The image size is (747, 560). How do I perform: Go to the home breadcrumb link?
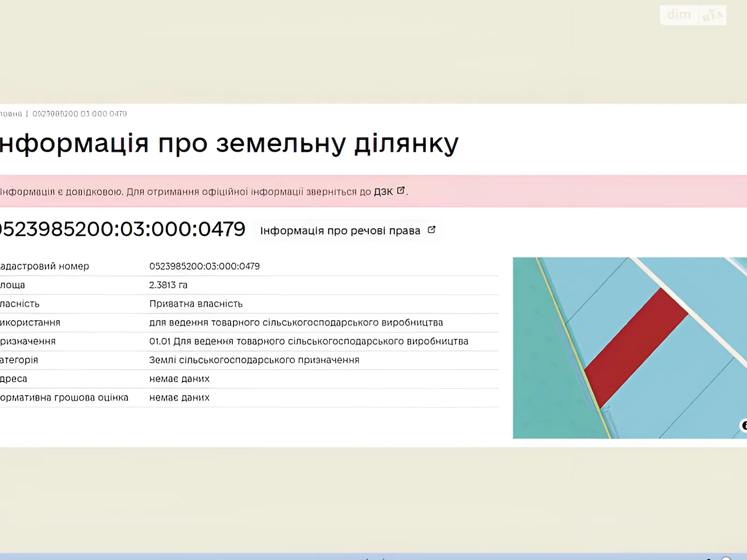tap(10, 114)
